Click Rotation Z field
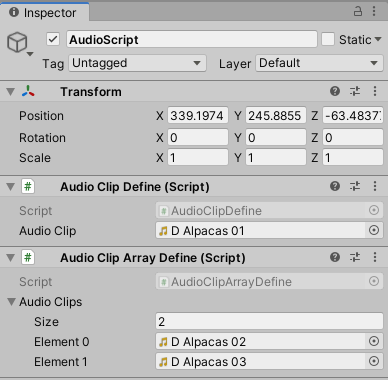Viewport: 388px width, 380px height. coord(353,137)
